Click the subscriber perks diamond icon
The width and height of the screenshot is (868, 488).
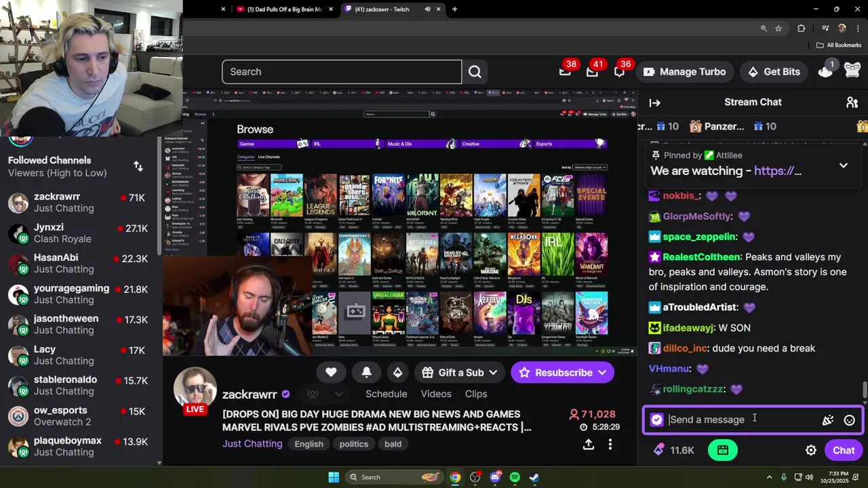[398, 372]
